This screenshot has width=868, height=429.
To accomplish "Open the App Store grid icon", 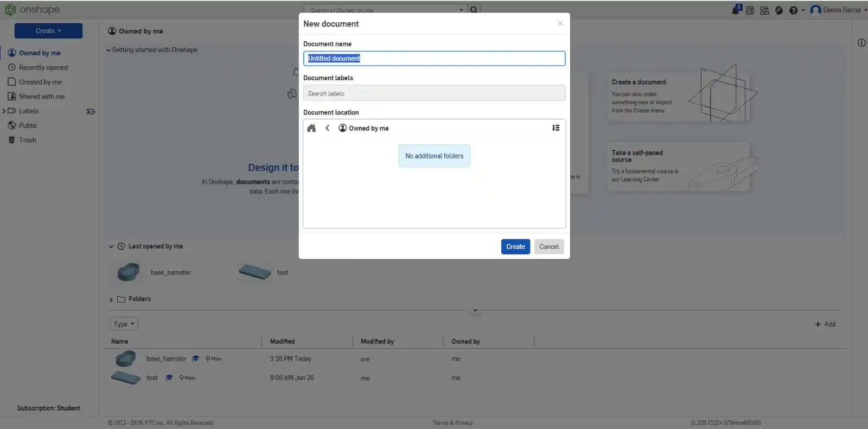I will click(764, 10).
